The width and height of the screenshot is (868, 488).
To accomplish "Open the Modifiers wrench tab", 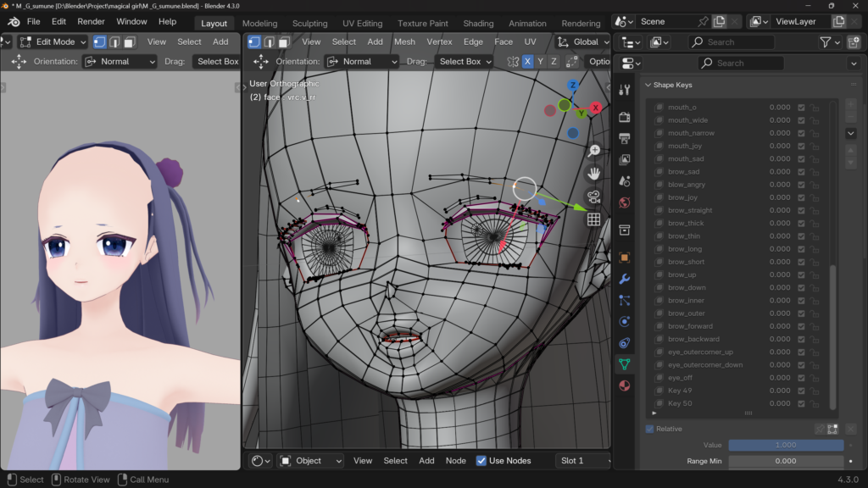I will (625, 279).
